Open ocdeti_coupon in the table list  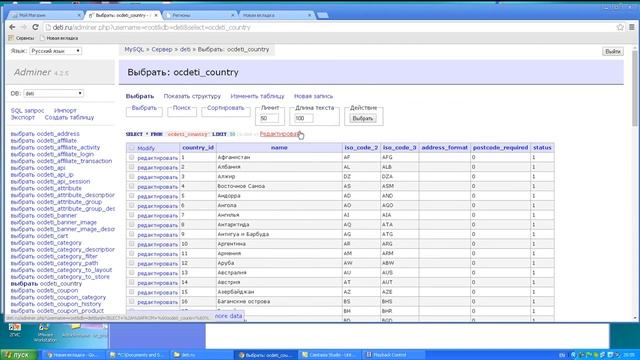(57, 291)
